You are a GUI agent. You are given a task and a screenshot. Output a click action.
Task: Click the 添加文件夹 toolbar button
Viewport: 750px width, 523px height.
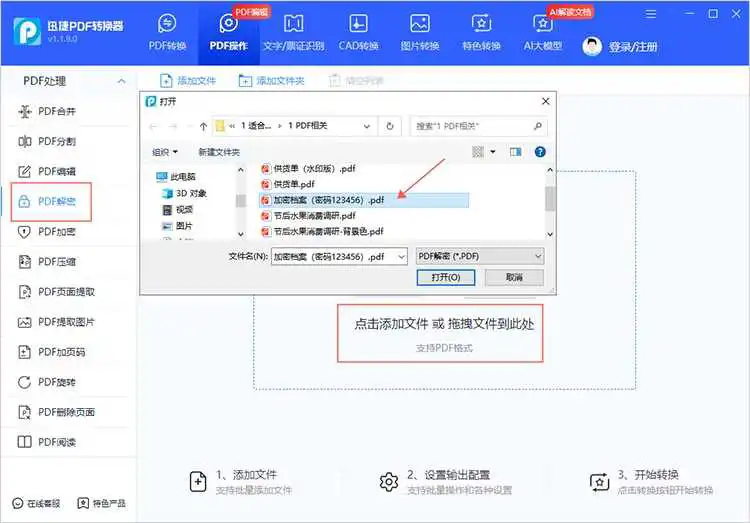[271, 80]
